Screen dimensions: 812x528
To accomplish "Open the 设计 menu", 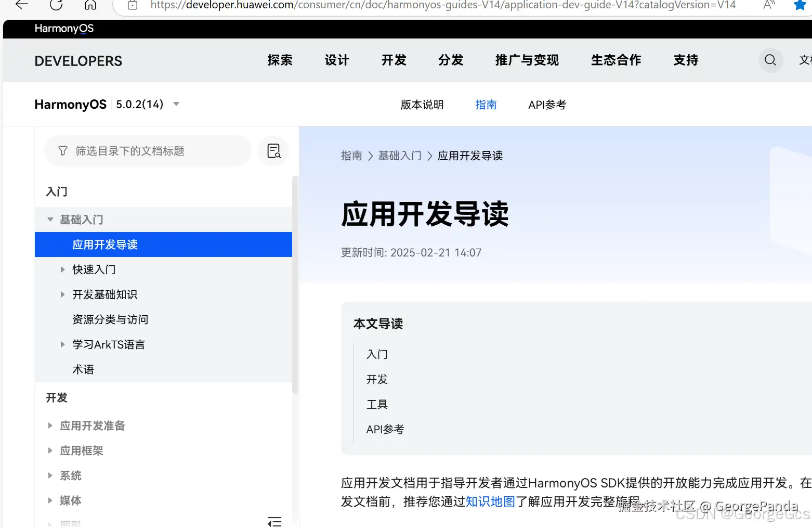I will [x=337, y=60].
